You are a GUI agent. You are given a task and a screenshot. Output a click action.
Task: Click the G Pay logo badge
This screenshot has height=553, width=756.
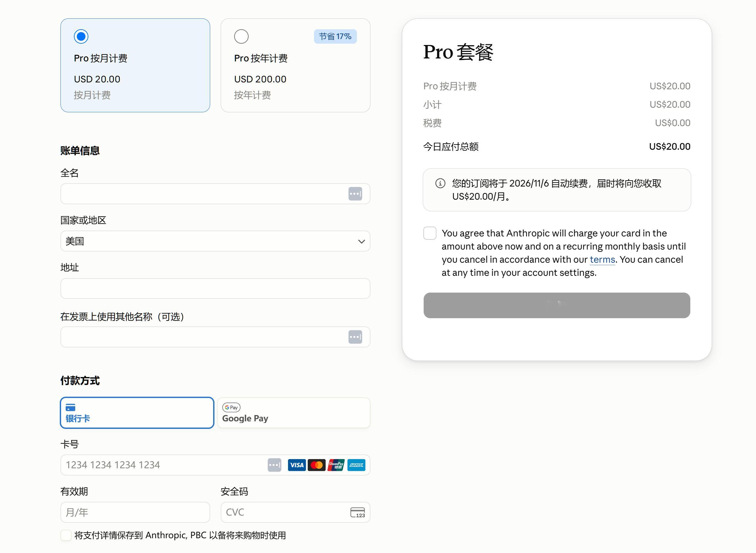(x=231, y=408)
